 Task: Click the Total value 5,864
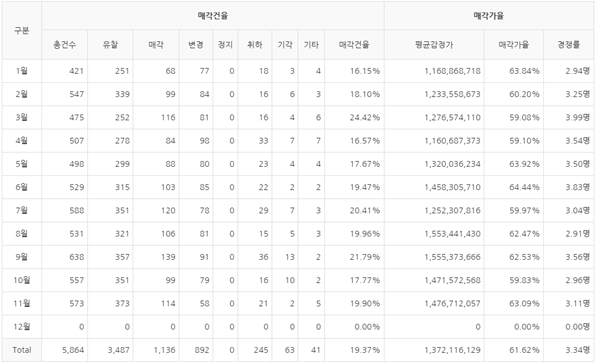[73, 350]
